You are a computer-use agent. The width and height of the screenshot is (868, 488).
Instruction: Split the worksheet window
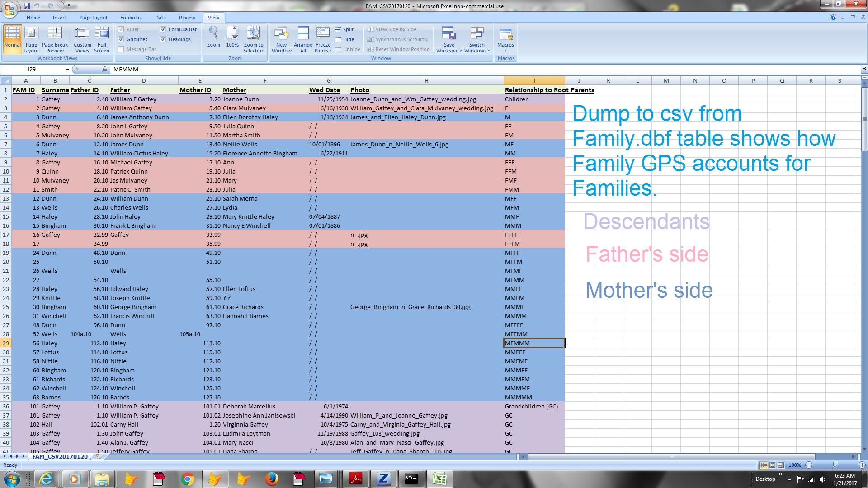pos(344,29)
